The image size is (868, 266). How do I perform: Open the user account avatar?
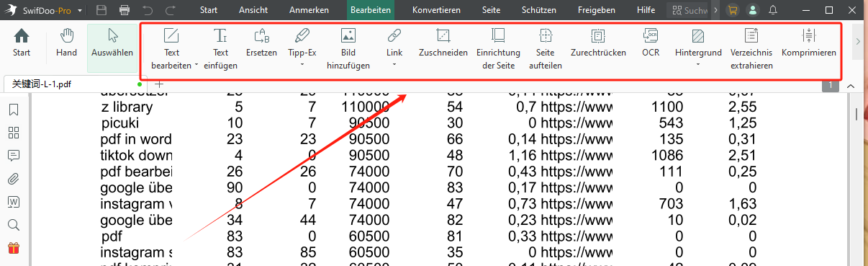coord(753,10)
